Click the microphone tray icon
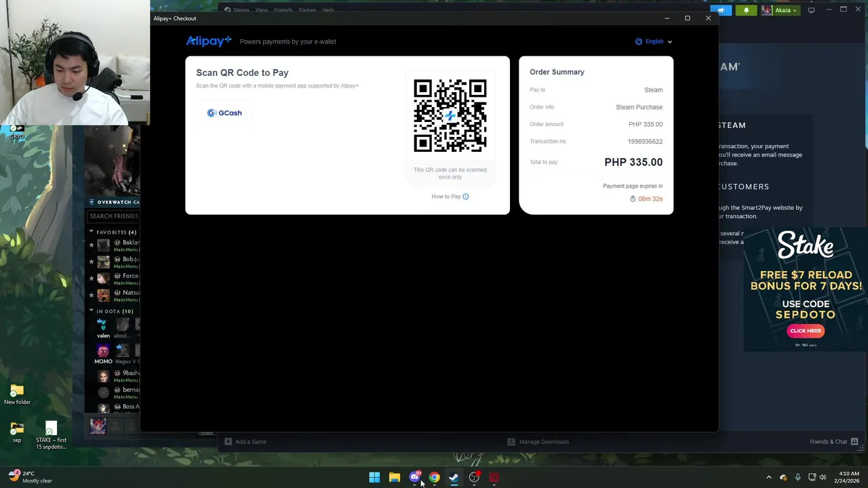The height and width of the screenshot is (488, 868). tap(798, 478)
